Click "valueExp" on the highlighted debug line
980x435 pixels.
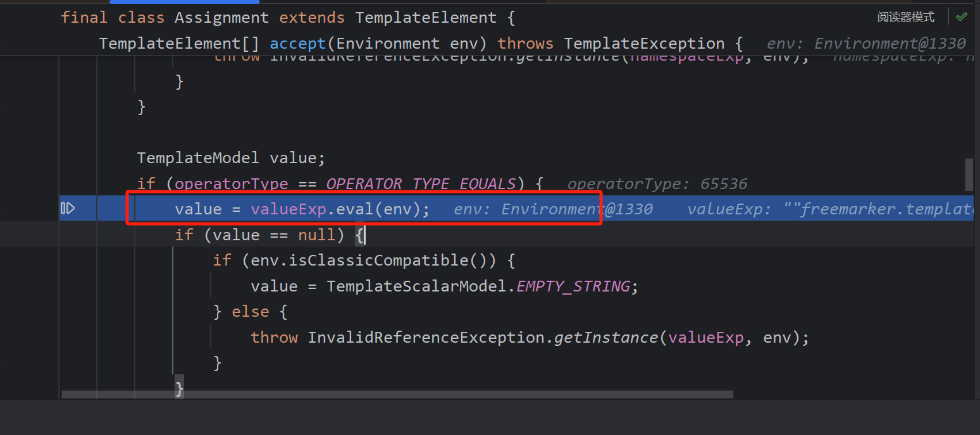288,209
